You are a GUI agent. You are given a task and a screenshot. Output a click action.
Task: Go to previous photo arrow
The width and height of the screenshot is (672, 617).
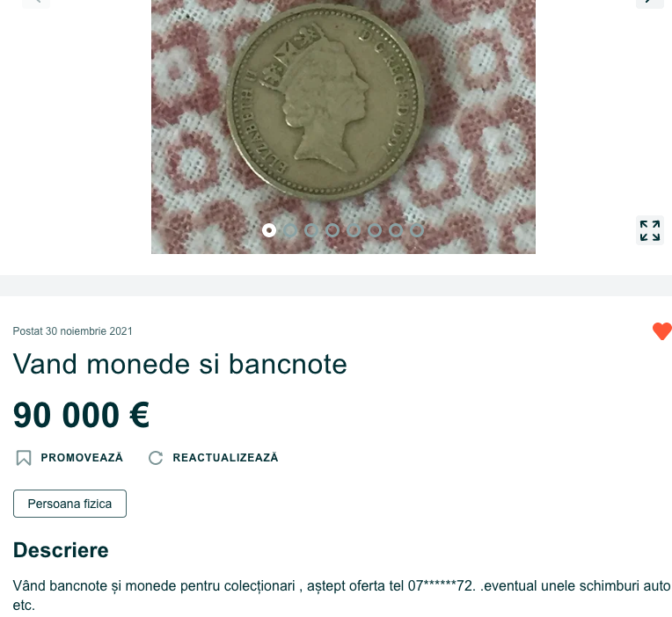tap(36, 2)
